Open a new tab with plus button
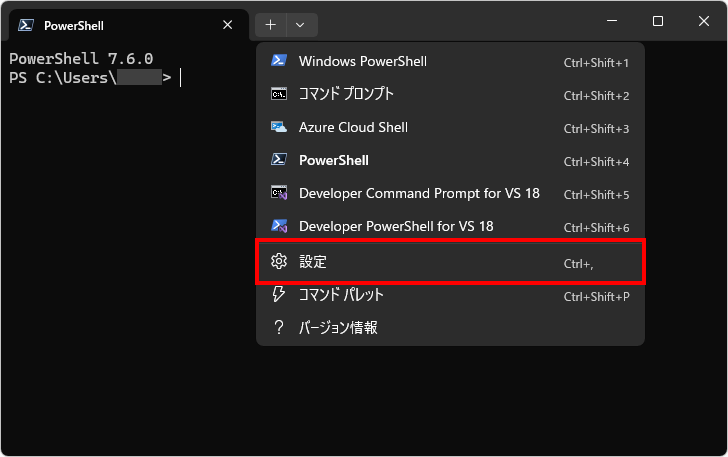728x457 pixels. point(271,25)
